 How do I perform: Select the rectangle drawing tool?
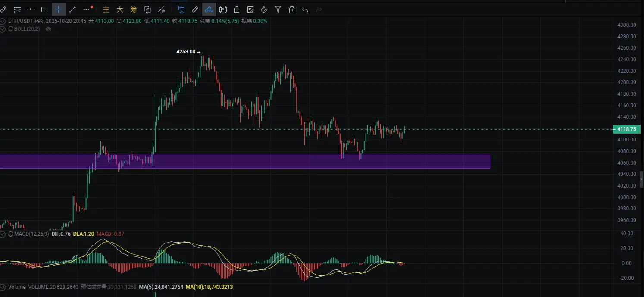45,9
